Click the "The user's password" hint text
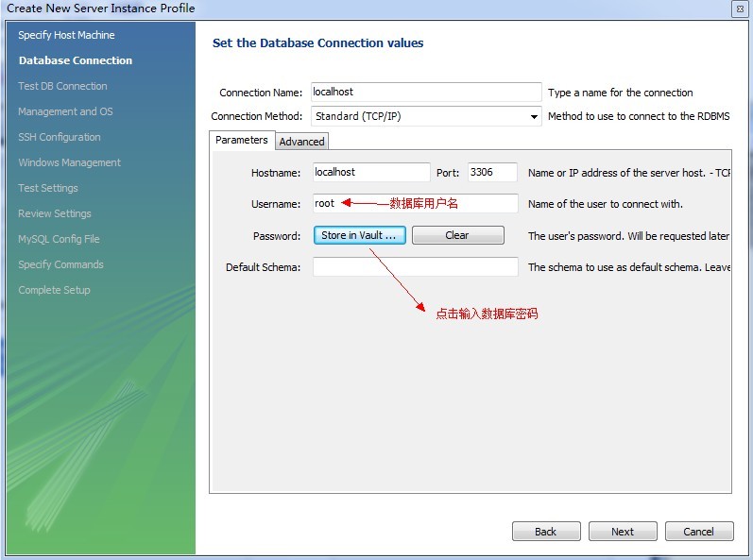The height and width of the screenshot is (560, 753). click(628, 235)
